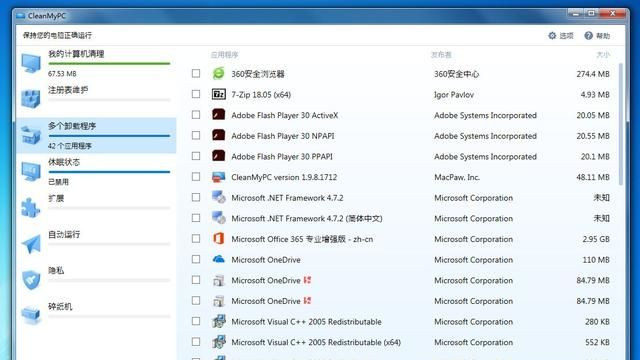Viewport: 640px width, 360px height.
Task: Click the autorun paper plane icon
Action: point(31,244)
